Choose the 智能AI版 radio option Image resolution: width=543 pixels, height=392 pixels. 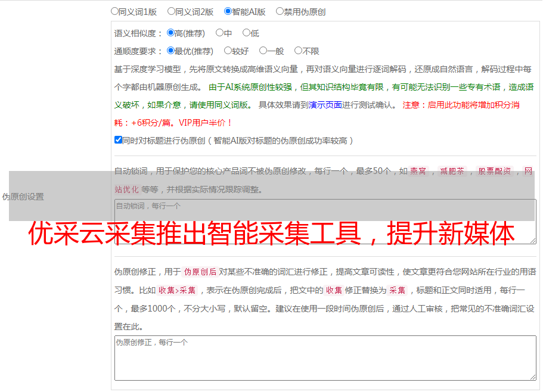click(x=228, y=11)
